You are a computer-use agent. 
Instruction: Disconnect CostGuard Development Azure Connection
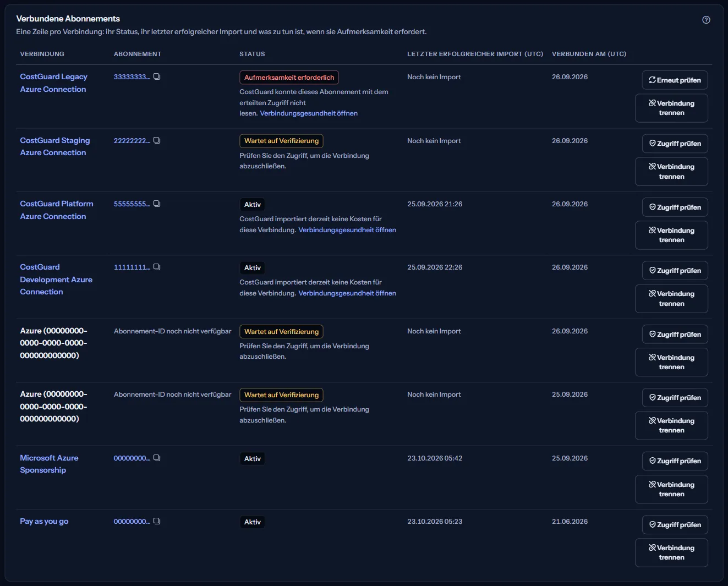[x=671, y=298]
